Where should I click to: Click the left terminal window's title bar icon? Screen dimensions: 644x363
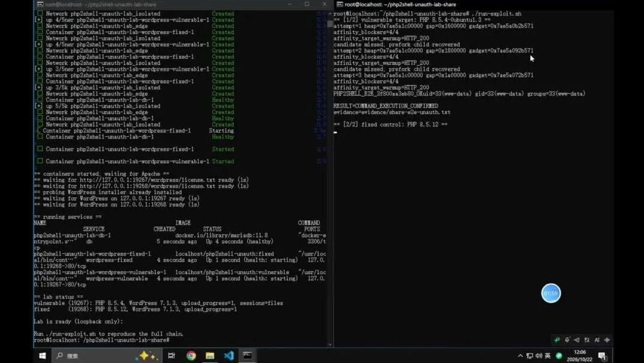pos(40,5)
